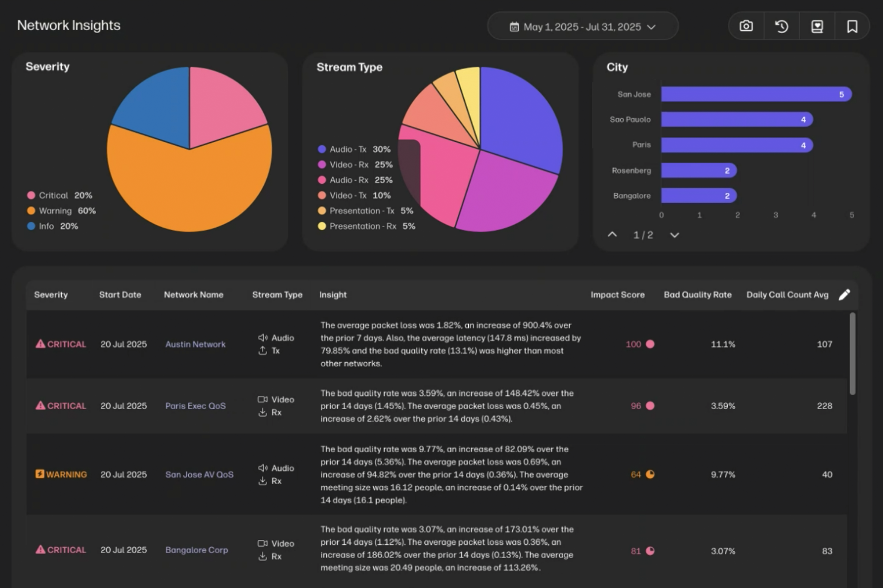Click the warning triangle on Paris Exec QoS
The image size is (883, 588).
pos(40,405)
